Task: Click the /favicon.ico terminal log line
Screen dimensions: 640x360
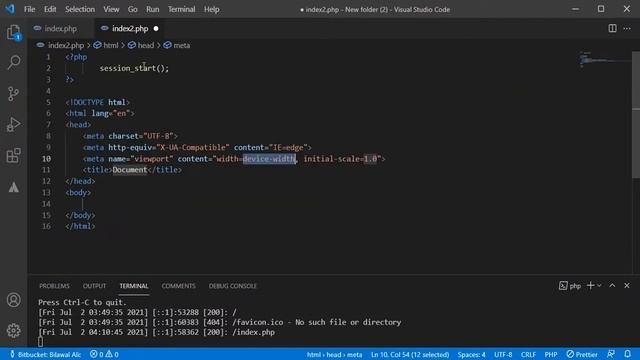Action: (x=220, y=322)
